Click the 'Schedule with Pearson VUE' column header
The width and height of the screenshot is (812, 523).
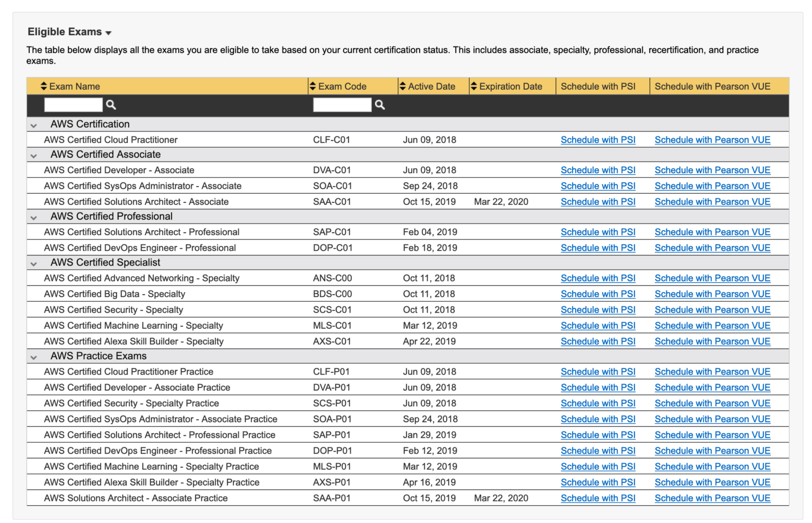pyautogui.click(x=712, y=86)
